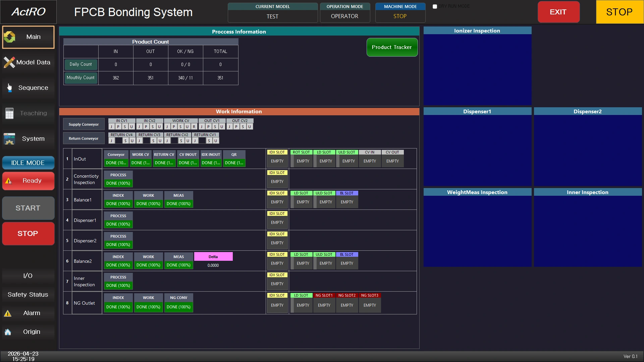
Task: Click the NG SLOT1 EMPTY cell
Action: click(324, 305)
